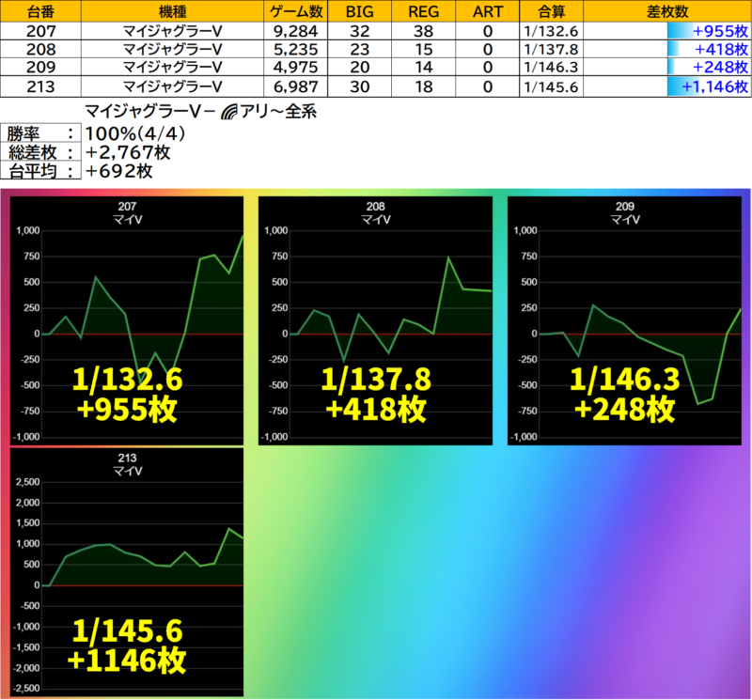Viewport: 752px width, 700px height.
Task: Click the 機種 column header
Action: [x=172, y=11]
